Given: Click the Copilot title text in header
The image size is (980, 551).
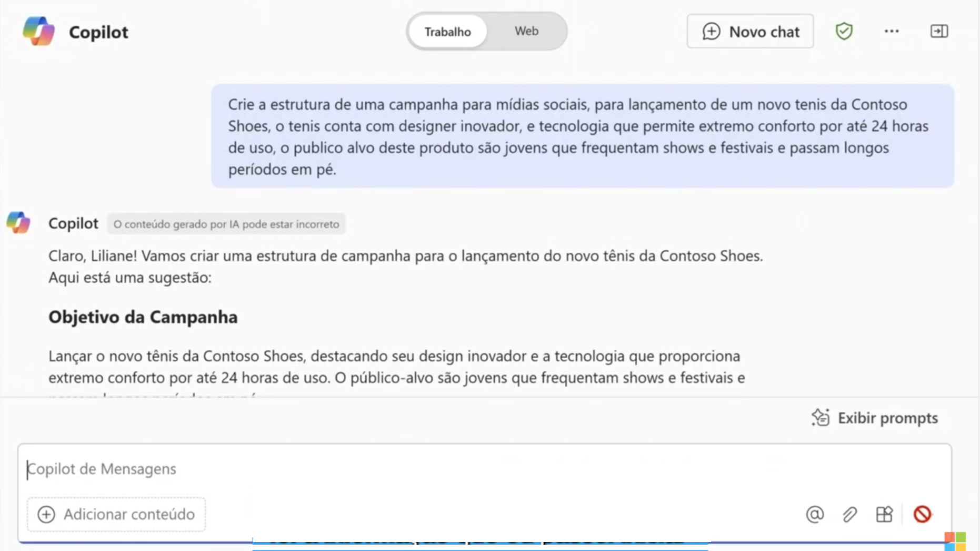Looking at the screenshot, I should [x=98, y=32].
